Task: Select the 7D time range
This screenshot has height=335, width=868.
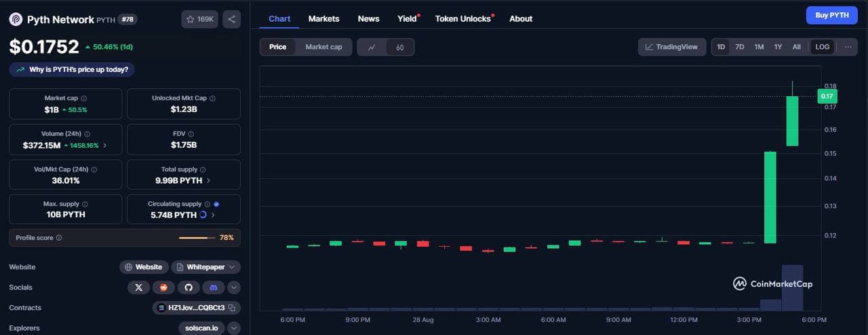Action: [x=740, y=47]
